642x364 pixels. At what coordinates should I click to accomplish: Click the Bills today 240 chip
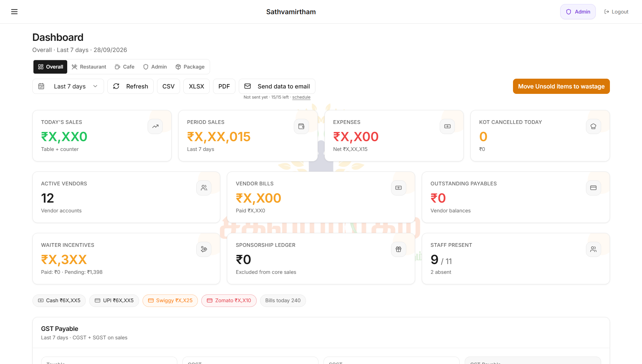click(x=283, y=301)
